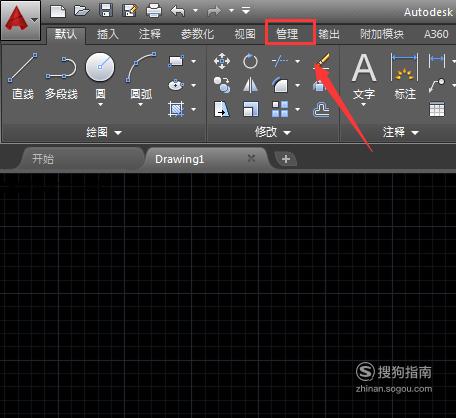Select the Copy tool

[222, 85]
